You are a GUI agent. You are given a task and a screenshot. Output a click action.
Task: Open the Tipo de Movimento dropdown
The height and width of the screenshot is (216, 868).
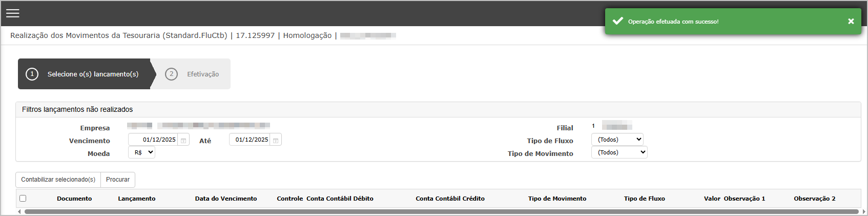click(x=619, y=152)
